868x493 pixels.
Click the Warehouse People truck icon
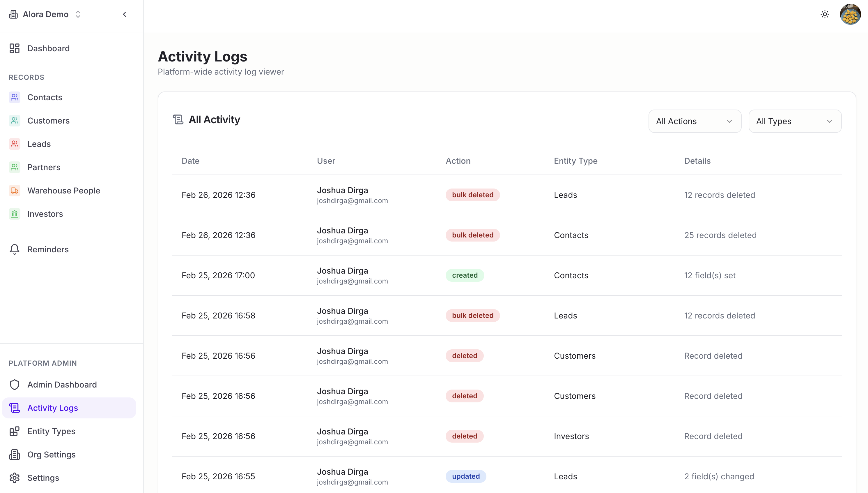click(14, 191)
